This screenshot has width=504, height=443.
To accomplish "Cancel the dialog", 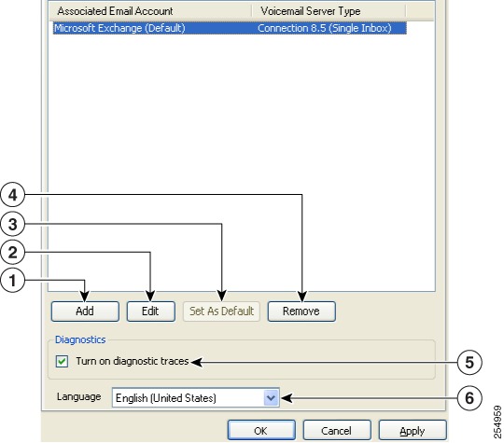I will (337, 430).
